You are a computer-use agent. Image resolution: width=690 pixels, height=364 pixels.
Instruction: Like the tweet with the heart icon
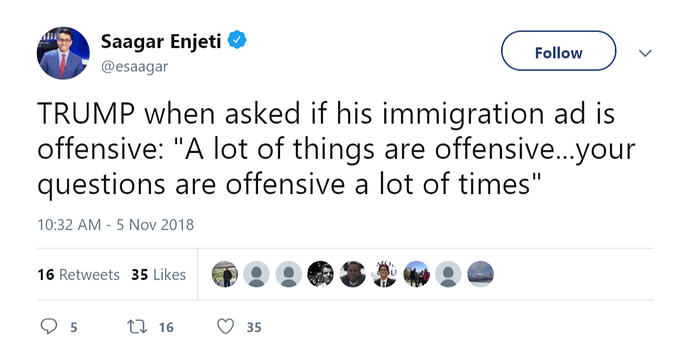225,327
